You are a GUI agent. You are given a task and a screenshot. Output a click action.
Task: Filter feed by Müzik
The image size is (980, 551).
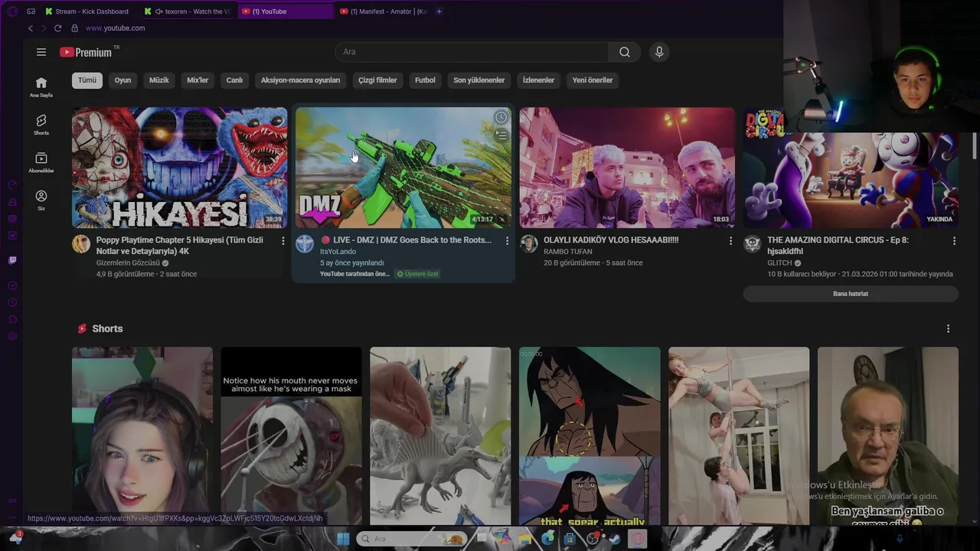[158, 80]
